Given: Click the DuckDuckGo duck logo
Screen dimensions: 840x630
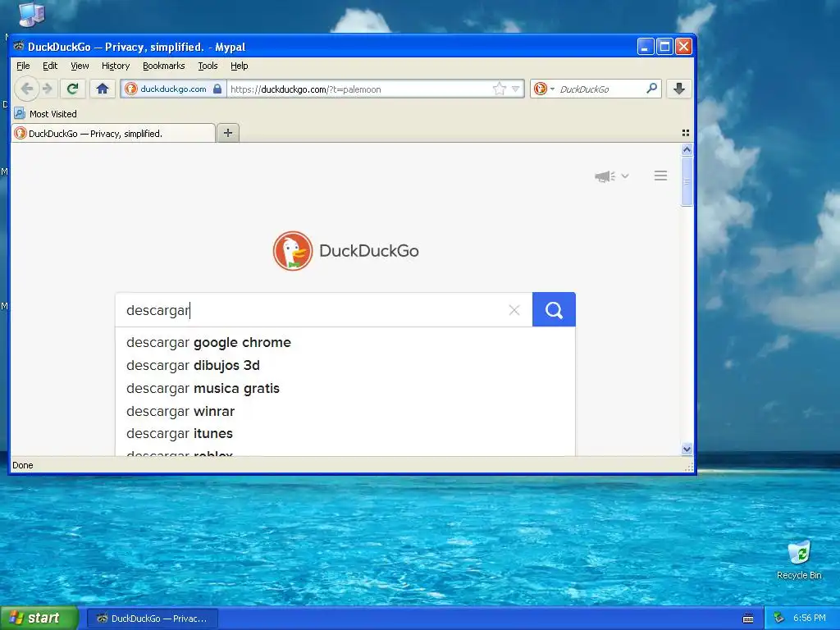Looking at the screenshot, I should point(293,251).
